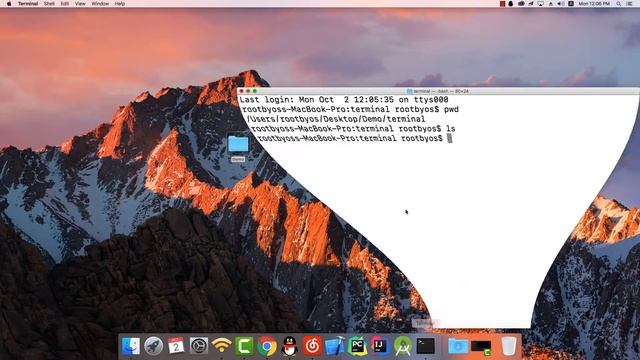Viewport: 640px width, 360px height.
Task: Open the Calendar app in dock
Action: (176, 346)
